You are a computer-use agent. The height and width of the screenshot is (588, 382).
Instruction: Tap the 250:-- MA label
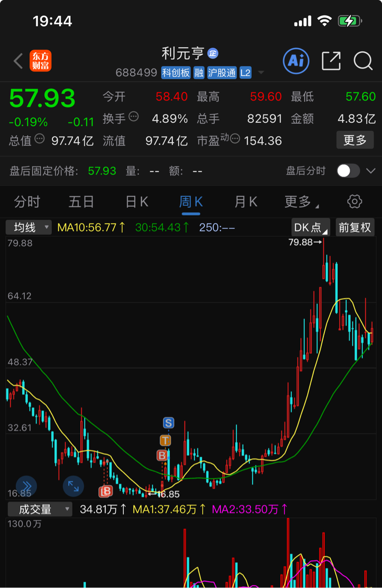click(217, 227)
